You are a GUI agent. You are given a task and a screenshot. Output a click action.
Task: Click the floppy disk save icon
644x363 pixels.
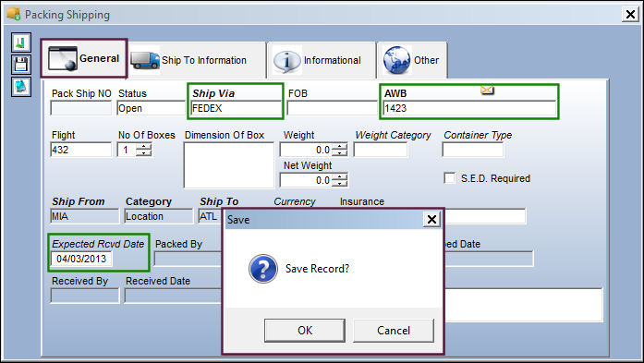(21, 65)
